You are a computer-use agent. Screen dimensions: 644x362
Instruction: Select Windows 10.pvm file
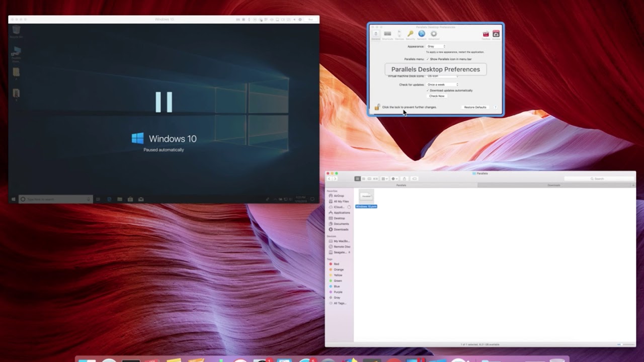pos(366,198)
